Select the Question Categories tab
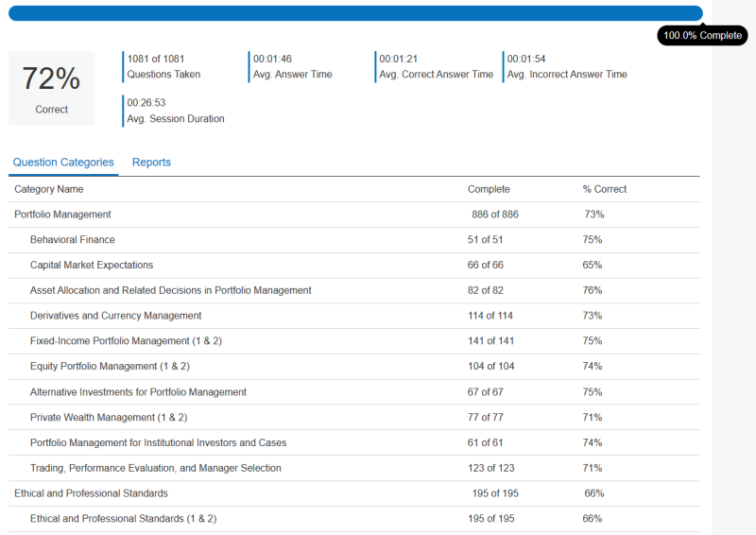The image size is (756, 535). pos(63,163)
